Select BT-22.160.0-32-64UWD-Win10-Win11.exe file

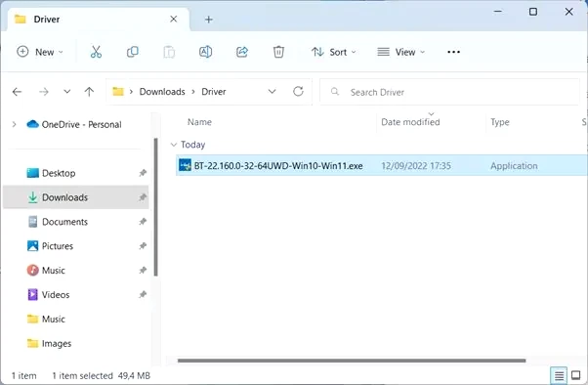pos(278,166)
